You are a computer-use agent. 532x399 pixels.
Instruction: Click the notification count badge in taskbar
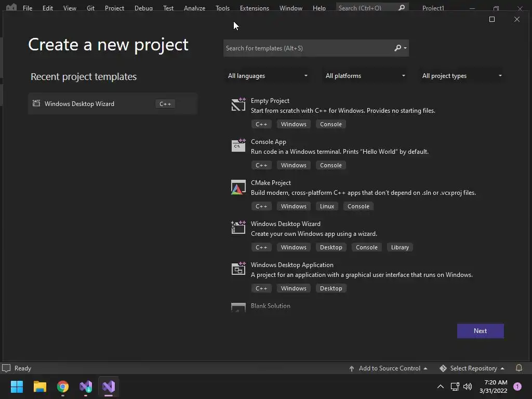[x=517, y=387]
